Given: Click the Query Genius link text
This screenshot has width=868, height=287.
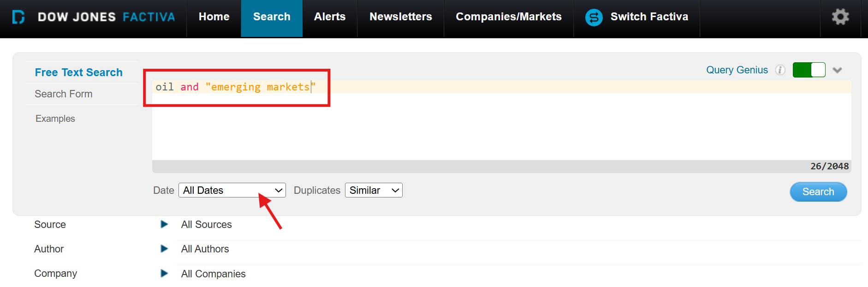Looking at the screenshot, I should click(x=737, y=70).
